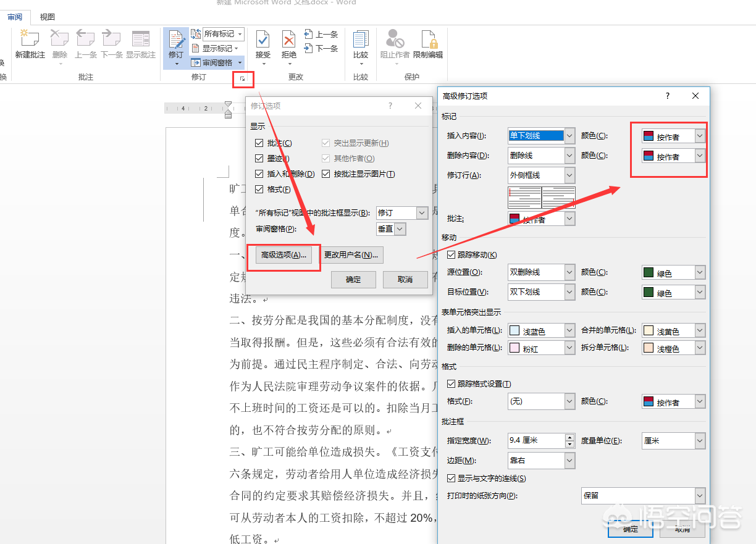
Task: Click 确定 in 修订选项 dialog
Action: [353, 280]
